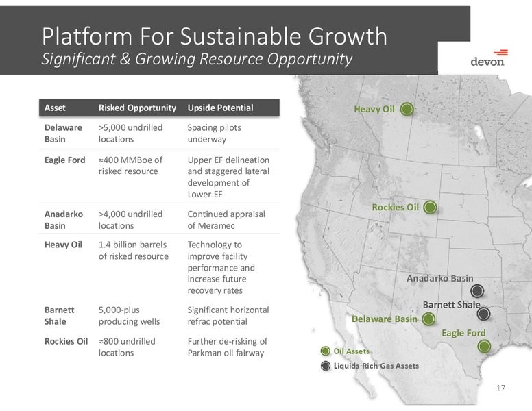Click the '>4,000 undrilled locations' cell

tap(131, 220)
